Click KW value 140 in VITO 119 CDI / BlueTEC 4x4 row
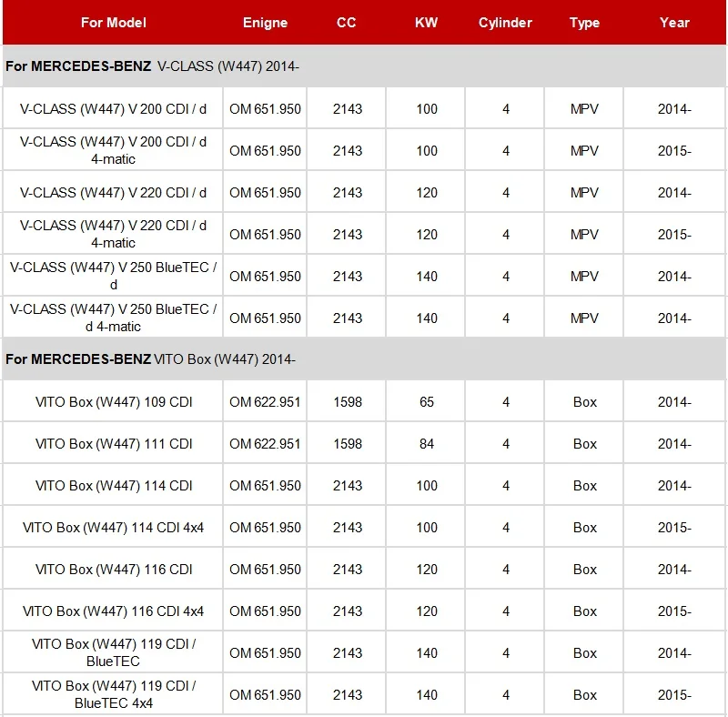The width and height of the screenshot is (728, 717). [427, 694]
